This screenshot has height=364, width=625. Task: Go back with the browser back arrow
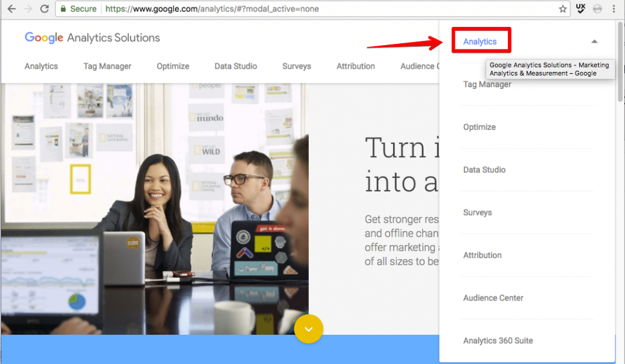(12, 9)
